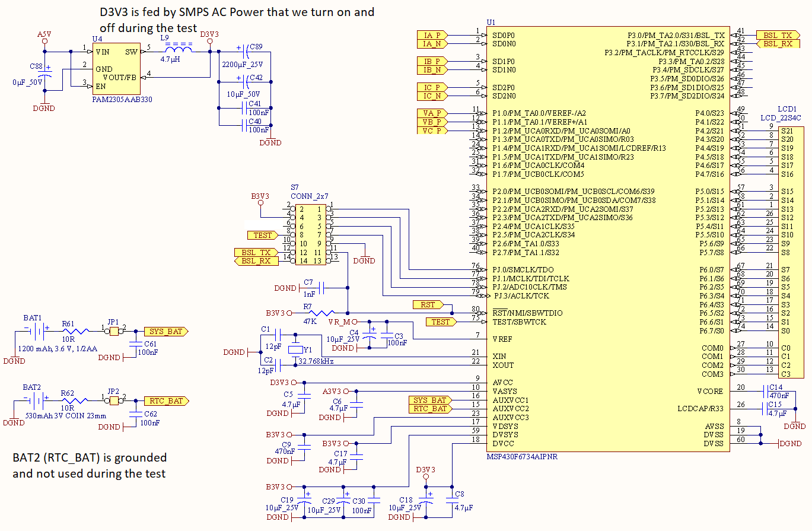Image resolution: width=812 pixels, height=531 pixels.
Task: Click the S7 connector designator
Action: [x=294, y=187]
